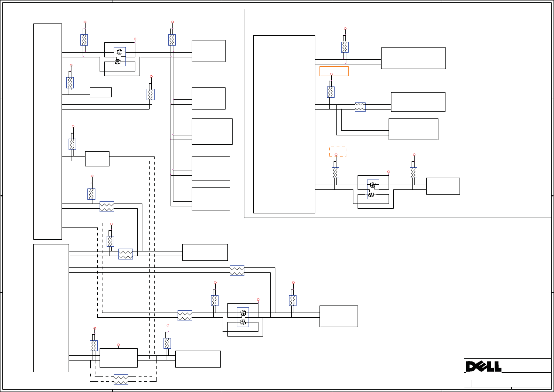Image resolution: width=554 pixels, height=392 pixels.
Task: Select the dashed orange rectangle annotation
Action: (338, 152)
